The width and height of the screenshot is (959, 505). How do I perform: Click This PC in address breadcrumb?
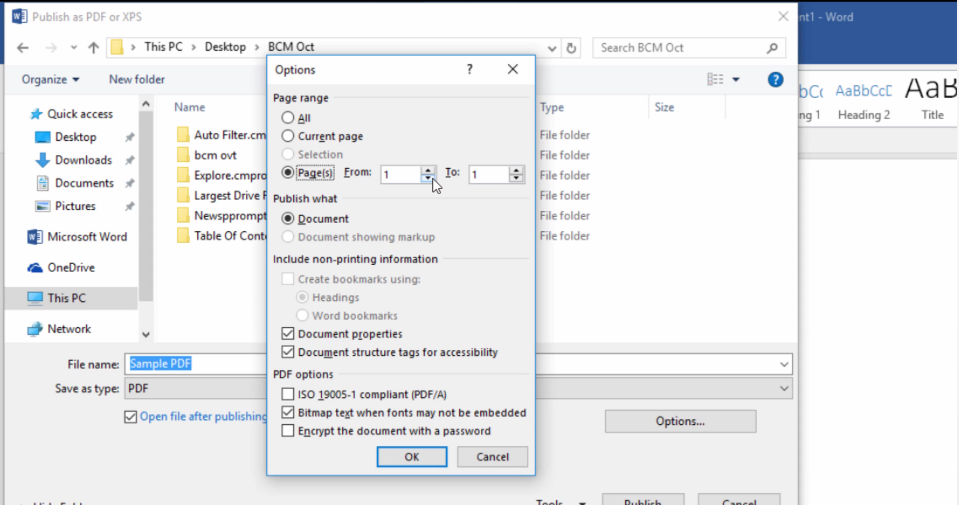coord(163,47)
